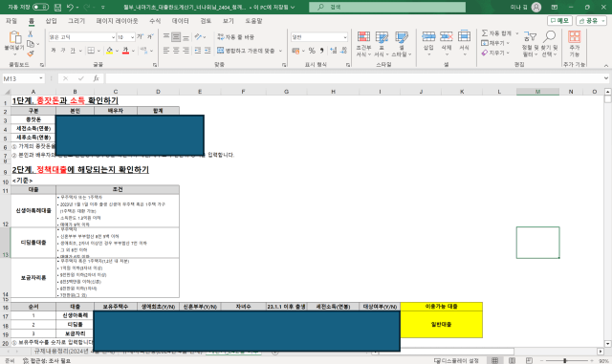Image resolution: width=612 pixels, height=364 pixels.
Task: Expand the font name dropdown
Action: (x=113, y=37)
